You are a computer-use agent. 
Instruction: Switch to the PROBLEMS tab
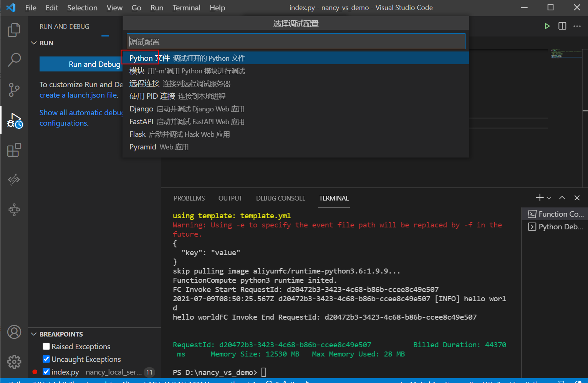coord(189,198)
